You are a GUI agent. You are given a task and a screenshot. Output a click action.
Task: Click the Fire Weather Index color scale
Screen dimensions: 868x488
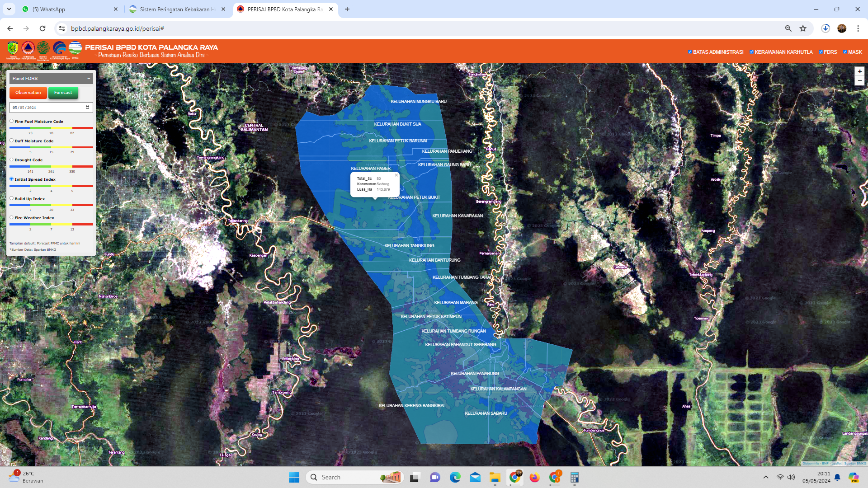click(x=51, y=225)
